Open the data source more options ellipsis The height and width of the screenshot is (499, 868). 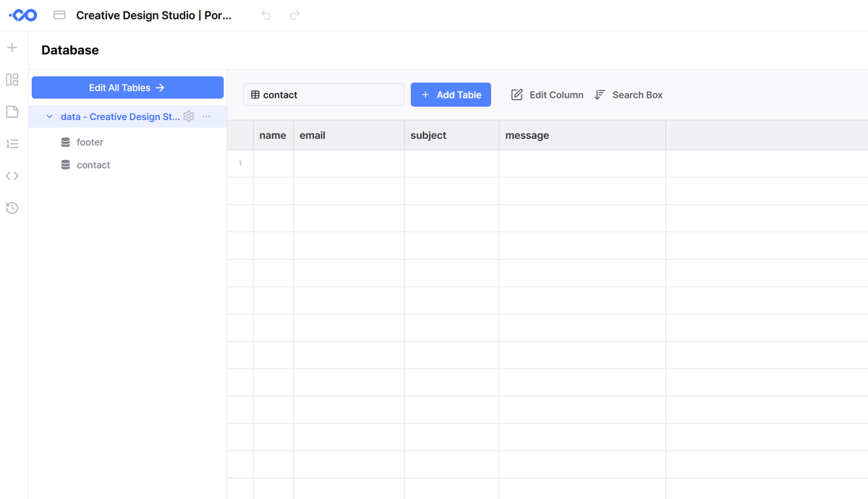[x=206, y=116]
